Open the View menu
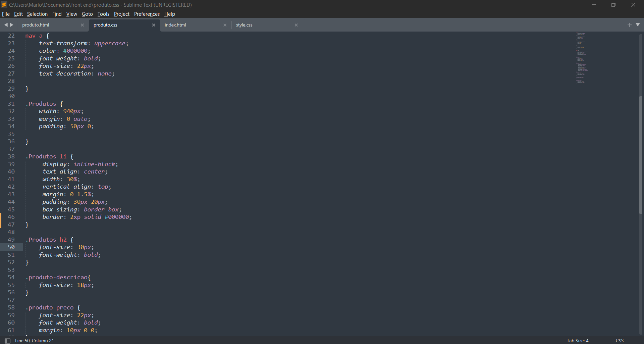Viewport: 644px width, 344px height. click(x=72, y=14)
